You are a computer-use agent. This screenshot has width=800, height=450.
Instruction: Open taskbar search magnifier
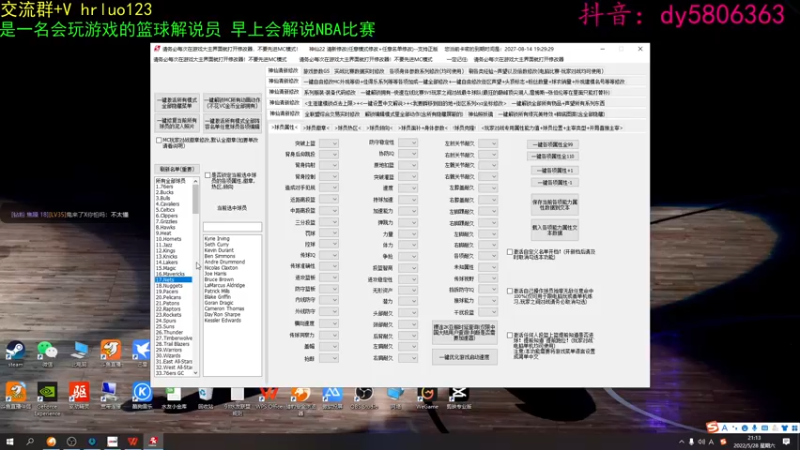point(30,441)
